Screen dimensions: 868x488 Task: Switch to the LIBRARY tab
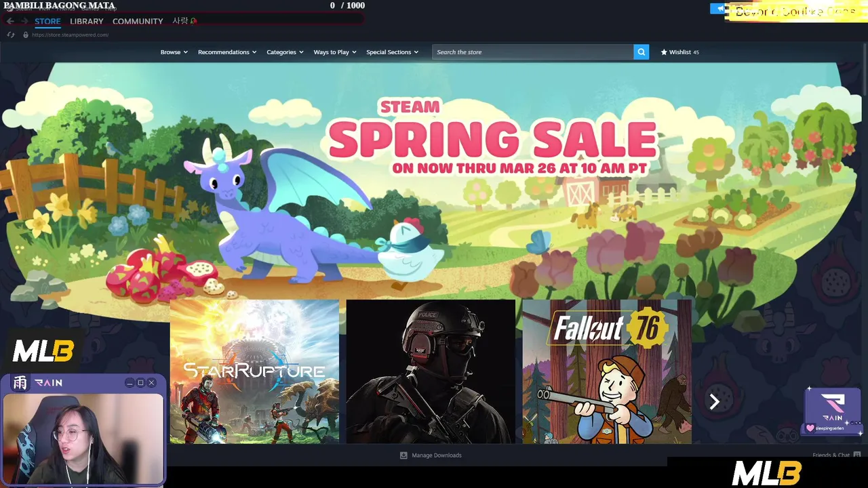(x=87, y=21)
